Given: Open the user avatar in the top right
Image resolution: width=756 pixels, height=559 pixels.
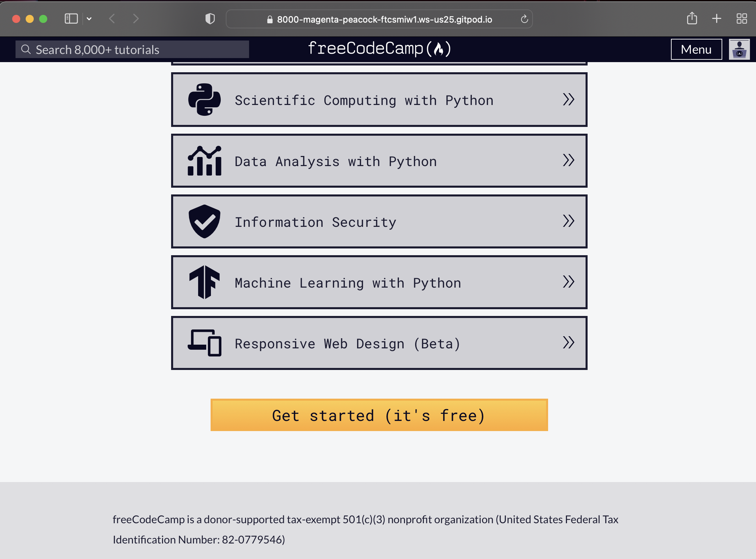Looking at the screenshot, I should pyautogui.click(x=739, y=49).
